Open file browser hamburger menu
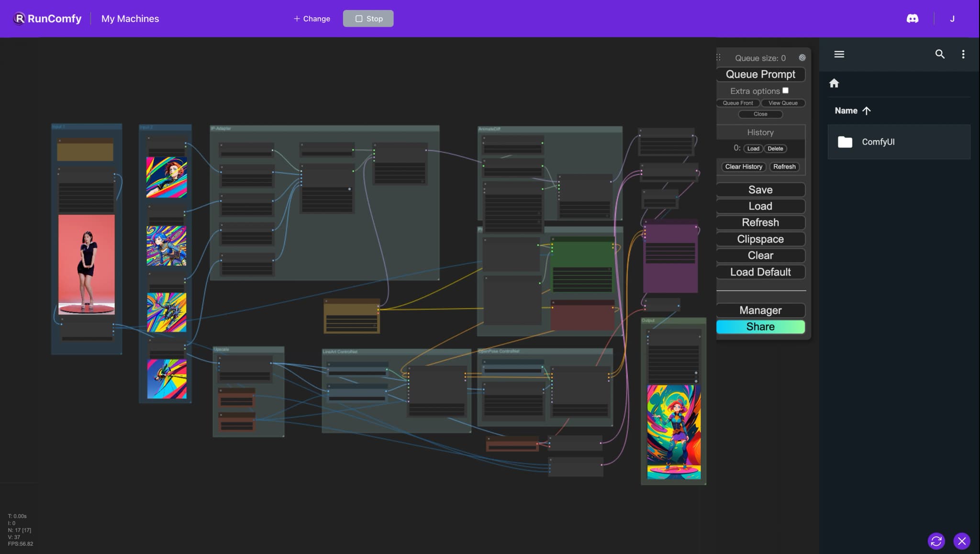Screen dimensions: 980x554 click(x=839, y=54)
